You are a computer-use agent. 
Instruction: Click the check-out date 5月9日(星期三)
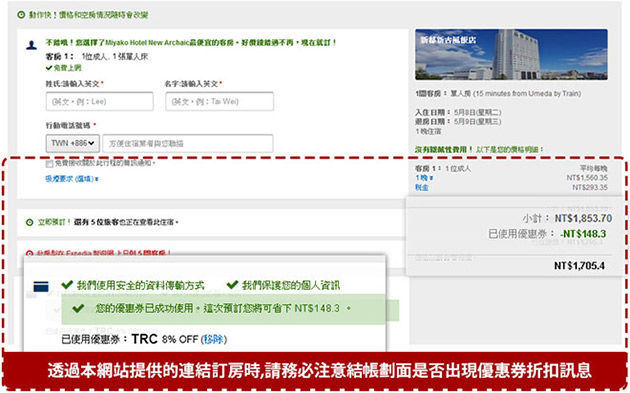pyautogui.click(x=478, y=121)
